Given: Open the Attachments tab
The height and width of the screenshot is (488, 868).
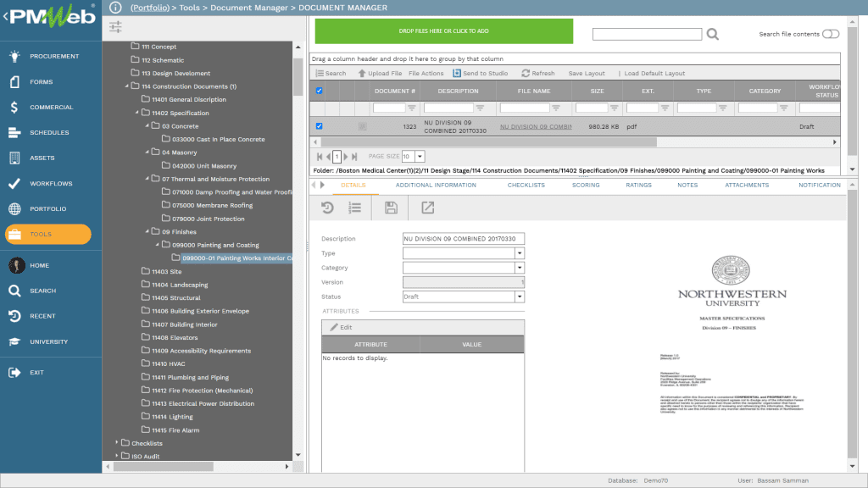Looking at the screenshot, I should (747, 186).
